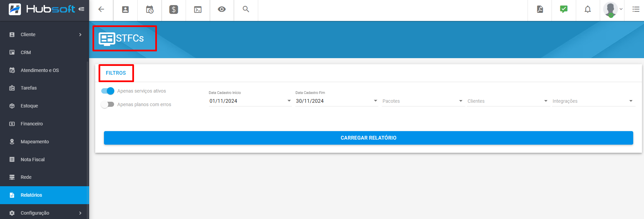Open Rede menu item
Viewport: 644px width, 219px height.
click(45, 177)
